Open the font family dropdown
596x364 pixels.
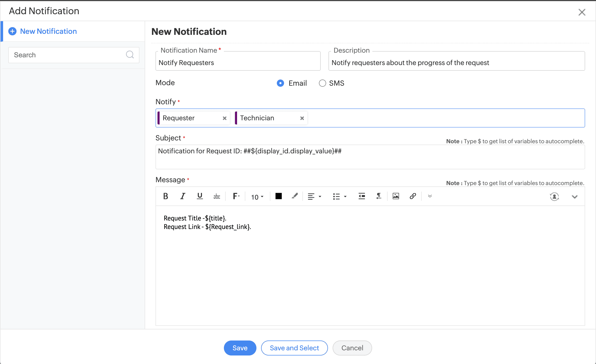coord(236,196)
